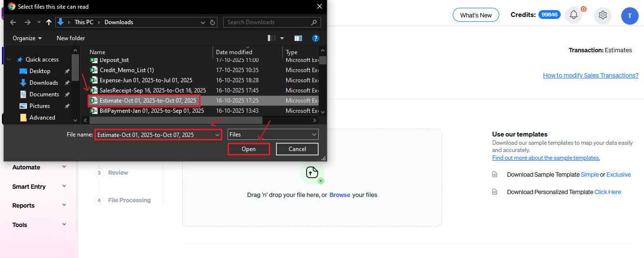Click the What's New button

475,15
